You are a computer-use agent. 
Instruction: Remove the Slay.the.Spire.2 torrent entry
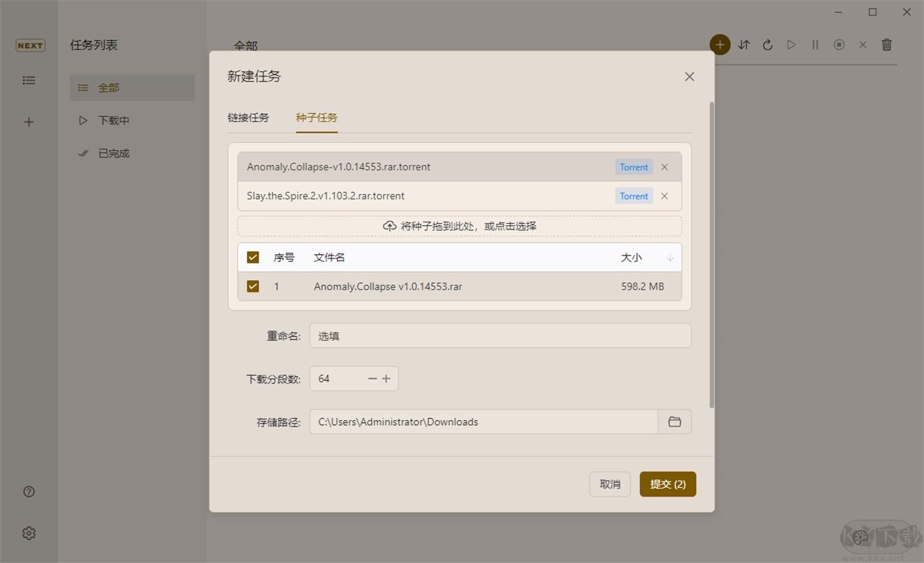[665, 196]
